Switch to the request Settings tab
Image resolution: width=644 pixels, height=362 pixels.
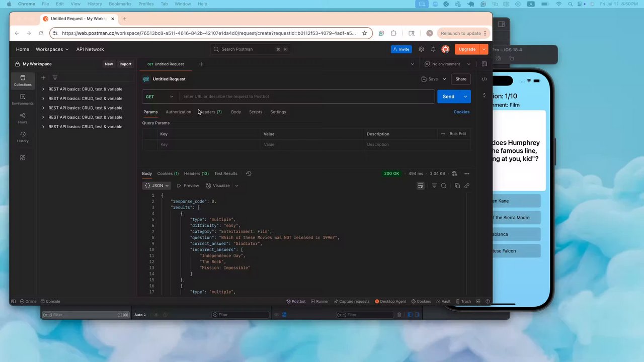coord(278,112)
